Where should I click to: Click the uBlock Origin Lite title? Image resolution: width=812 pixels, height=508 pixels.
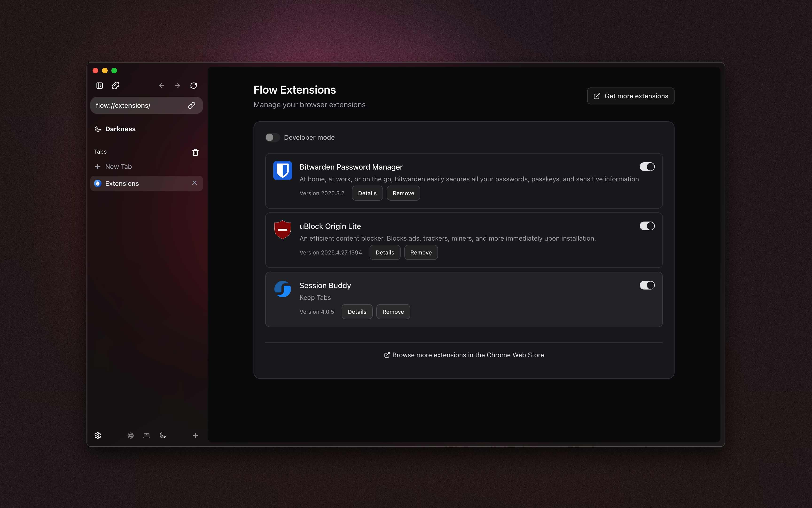click(x=330, y=226)
